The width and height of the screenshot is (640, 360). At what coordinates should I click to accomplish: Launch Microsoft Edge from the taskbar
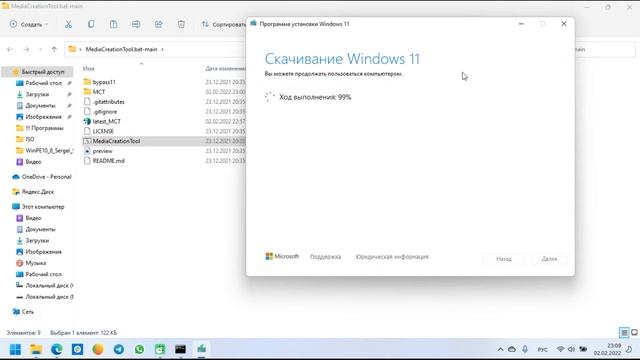(x=57, y=349)
